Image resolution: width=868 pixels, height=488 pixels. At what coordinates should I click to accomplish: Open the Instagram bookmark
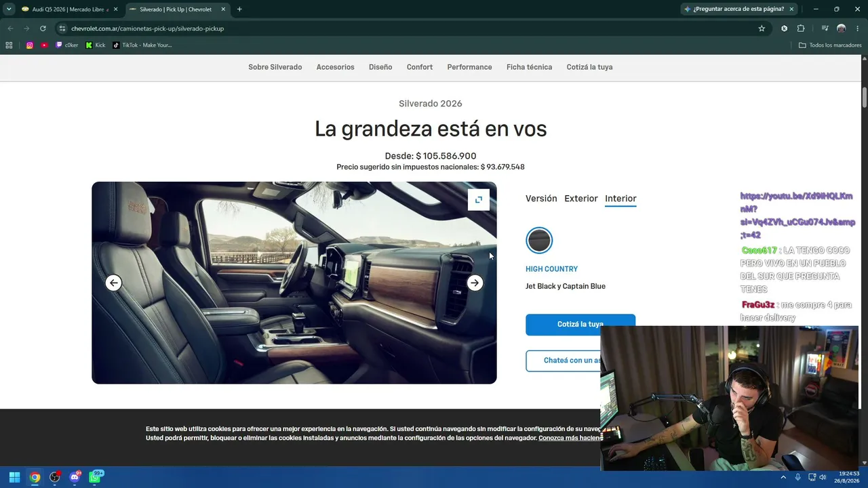[30, 45]
